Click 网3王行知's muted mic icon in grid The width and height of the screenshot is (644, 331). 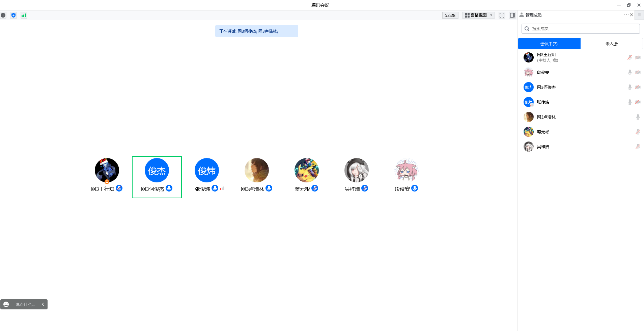coord(119,188)
